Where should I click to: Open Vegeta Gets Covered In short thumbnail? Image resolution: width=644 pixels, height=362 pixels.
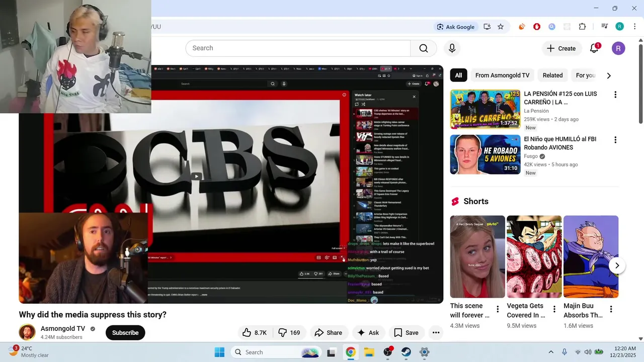[x=534, y=257]
